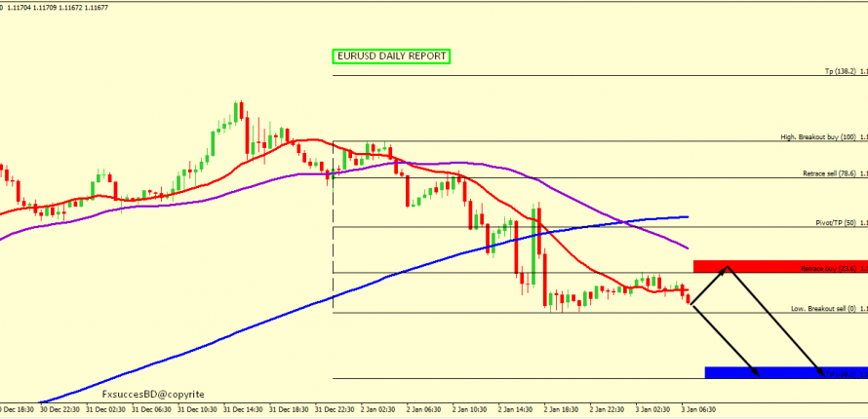Select the Retrace sell (78.6) level label
This screenshot has height=419, width=868.
point(826,173)
